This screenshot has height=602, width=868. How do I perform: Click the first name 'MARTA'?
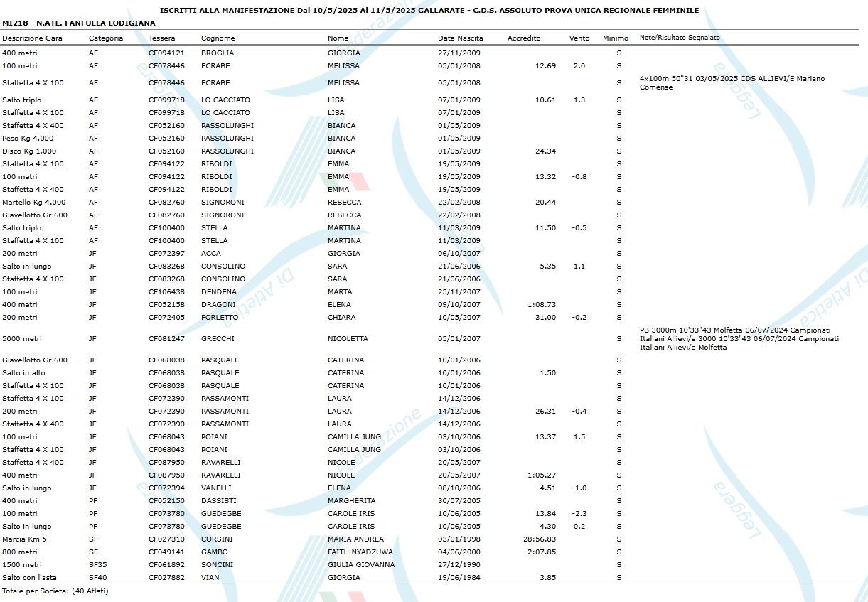340,292
